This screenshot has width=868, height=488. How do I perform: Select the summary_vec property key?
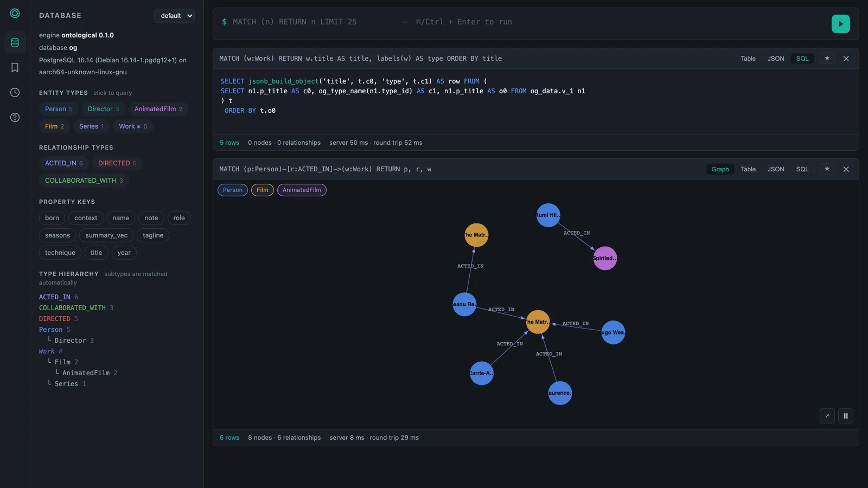coord(106,235)
